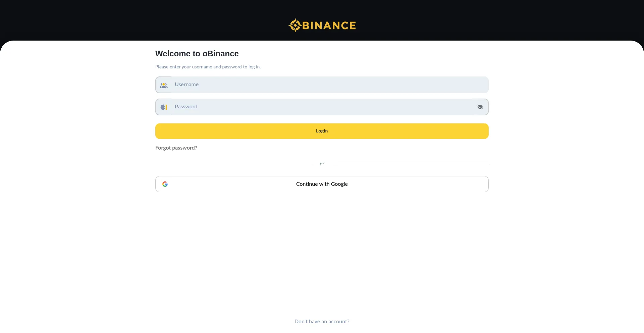Click Don't have an account link
644x333 pixels.
pyautogui.click(x=322, y=321)
